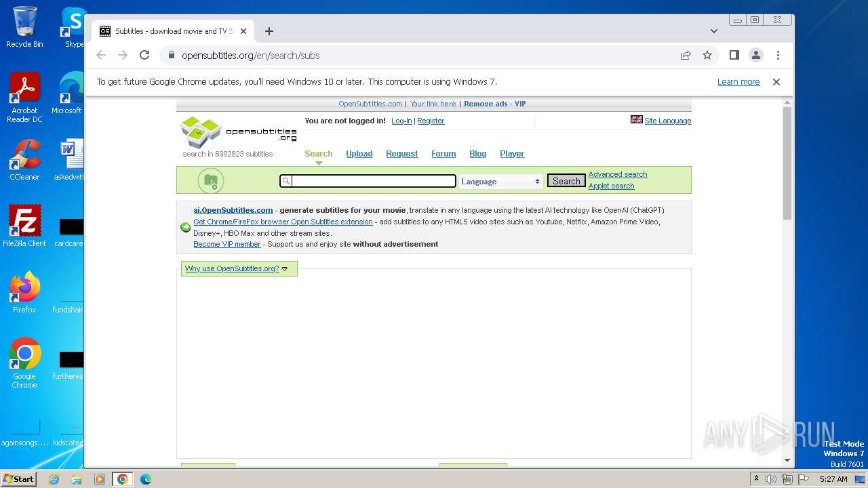Click Remove ads - VIP link
Image resolution: width=868 pixels, height=488 pixels.
[x=494, y=104]
